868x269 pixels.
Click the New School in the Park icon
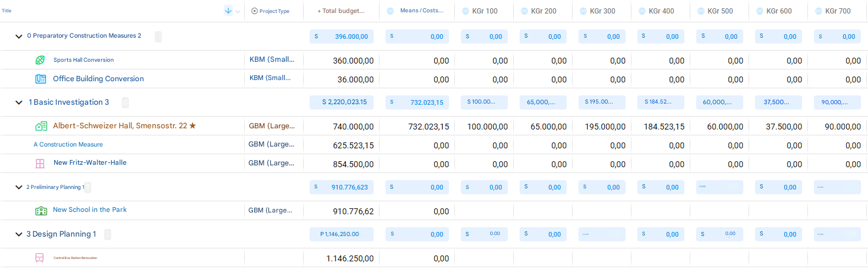tap(41, 210)
